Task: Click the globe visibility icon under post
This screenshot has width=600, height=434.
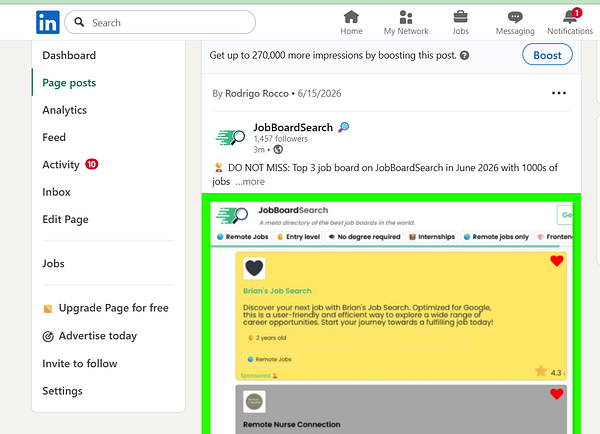Action: point(278,150)
